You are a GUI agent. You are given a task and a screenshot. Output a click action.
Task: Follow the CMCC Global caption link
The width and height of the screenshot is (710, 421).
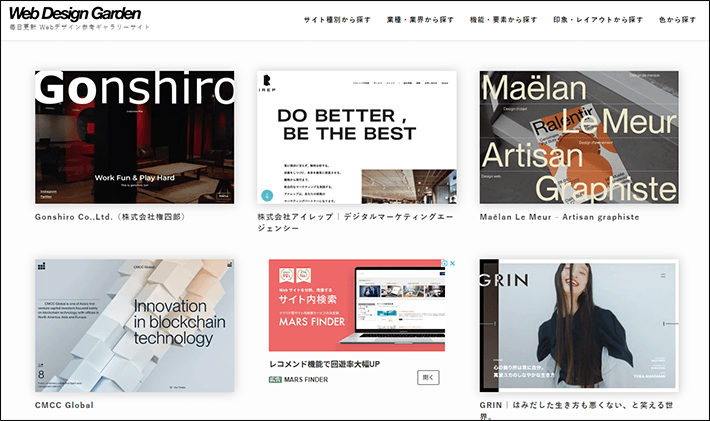point(64,405)
